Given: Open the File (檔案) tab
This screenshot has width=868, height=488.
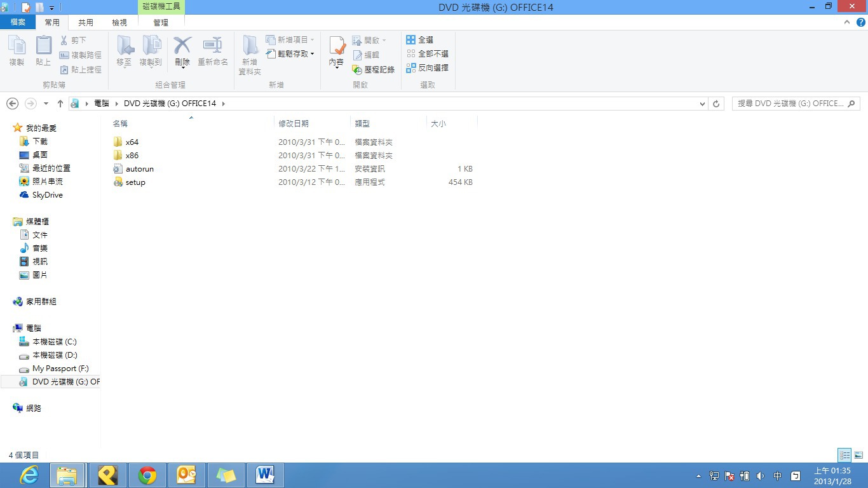Looking at the screenshot, I should 18,22.
